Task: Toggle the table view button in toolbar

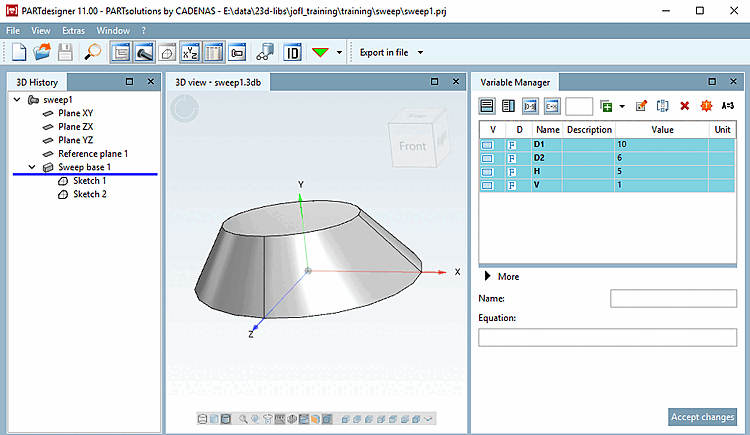Action: click(x=214, y=52)
